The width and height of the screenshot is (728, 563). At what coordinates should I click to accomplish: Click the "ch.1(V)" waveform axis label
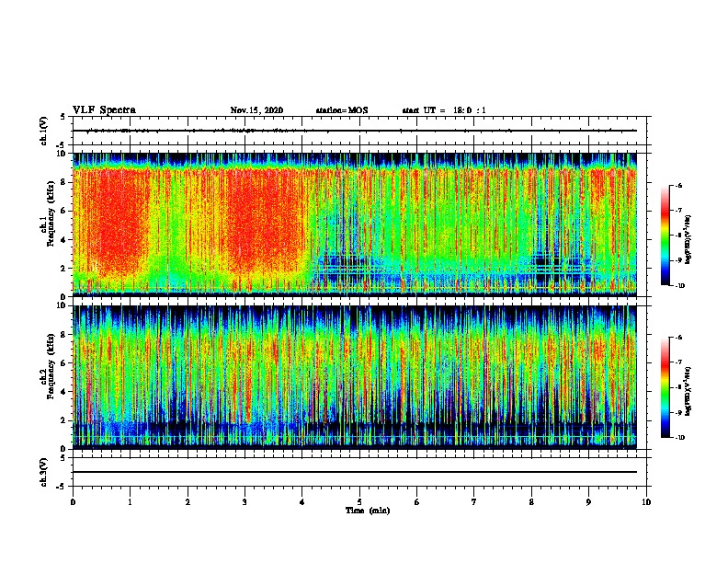coord(44,131)
